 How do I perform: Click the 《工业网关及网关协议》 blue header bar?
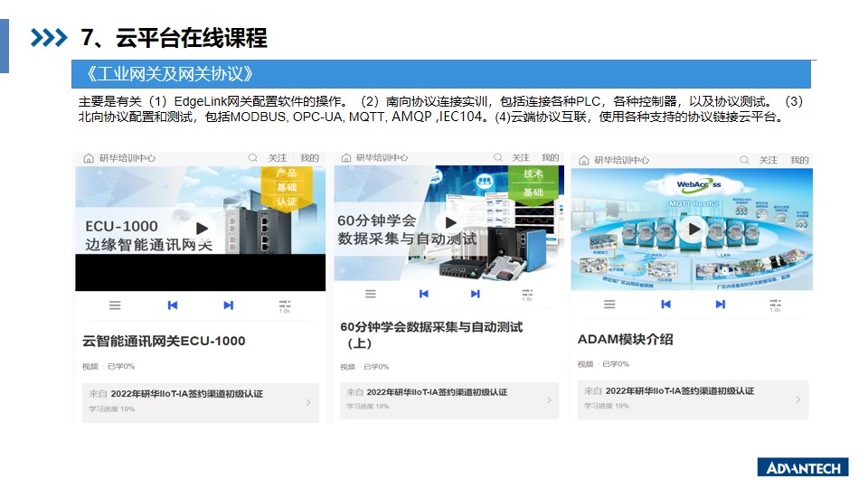click(x=441, y=74)
